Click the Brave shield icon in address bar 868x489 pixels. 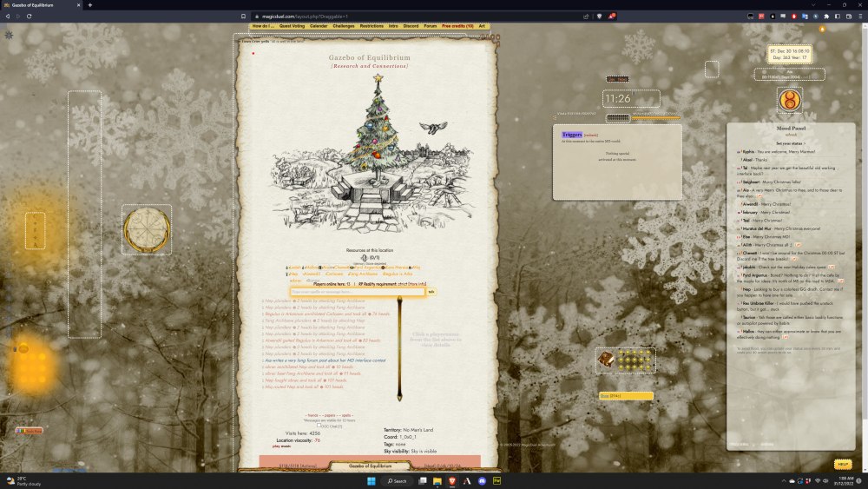coord(599,16)
